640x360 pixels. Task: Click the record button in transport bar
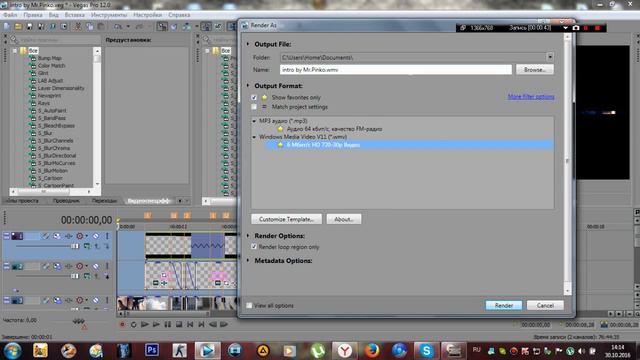click(x=122, y=324)
